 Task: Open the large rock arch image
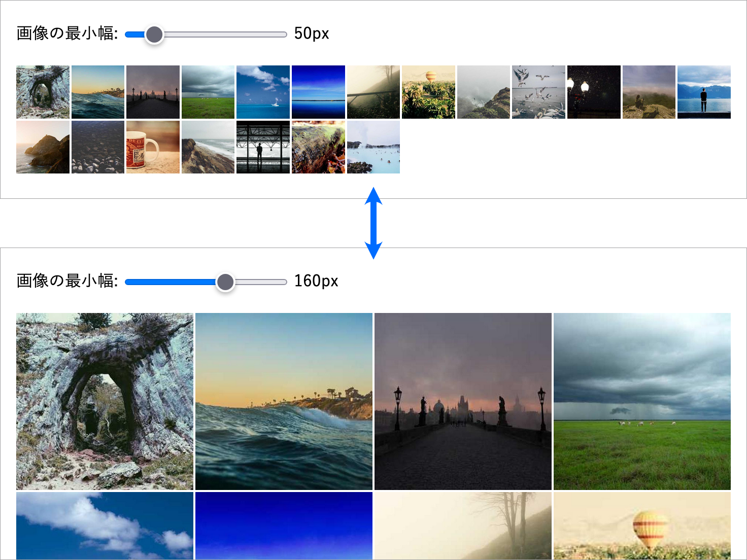coord(105,401)
